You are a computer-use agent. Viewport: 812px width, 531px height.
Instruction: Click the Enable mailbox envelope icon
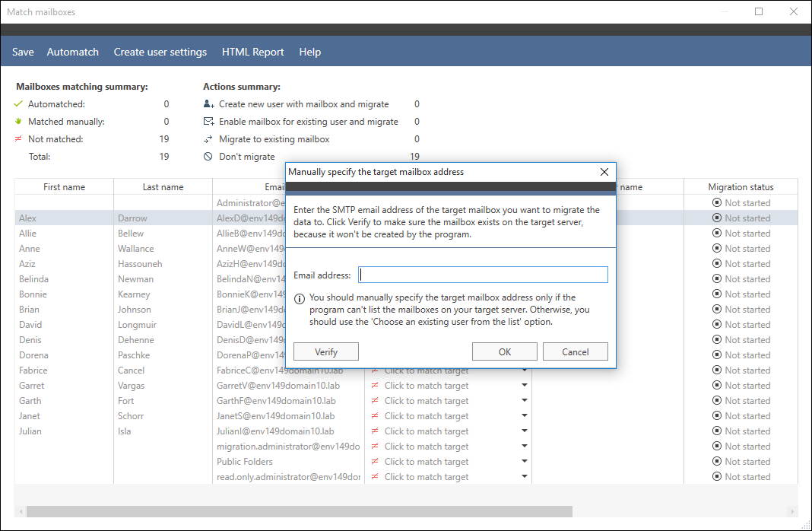click(208, 121)
